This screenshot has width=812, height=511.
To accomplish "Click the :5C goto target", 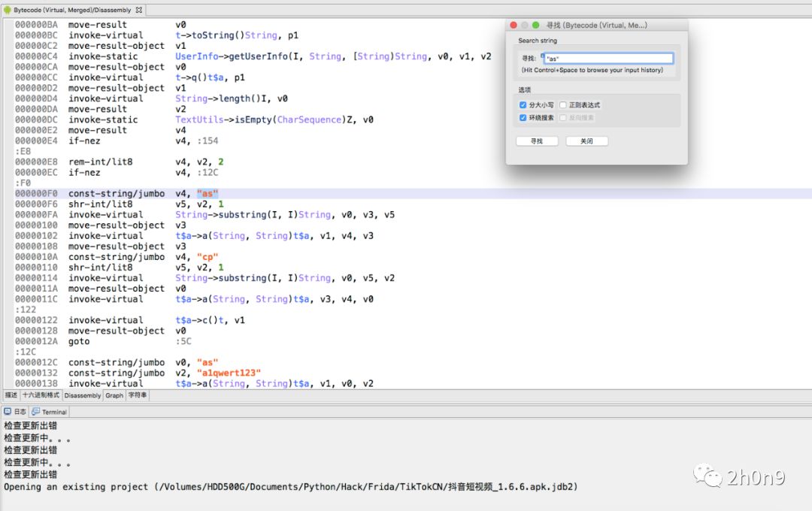I will (x=183, y=341).
